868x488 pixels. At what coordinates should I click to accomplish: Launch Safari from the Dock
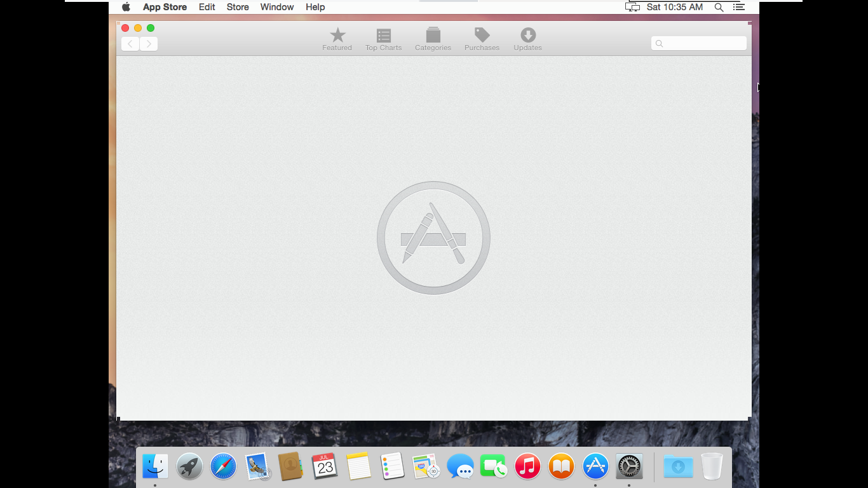coord(223,466)
